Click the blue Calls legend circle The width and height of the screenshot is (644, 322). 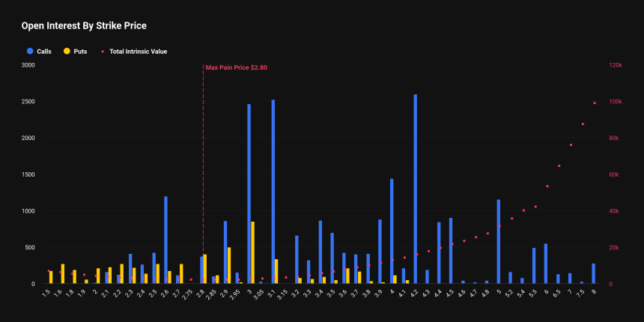30,52
